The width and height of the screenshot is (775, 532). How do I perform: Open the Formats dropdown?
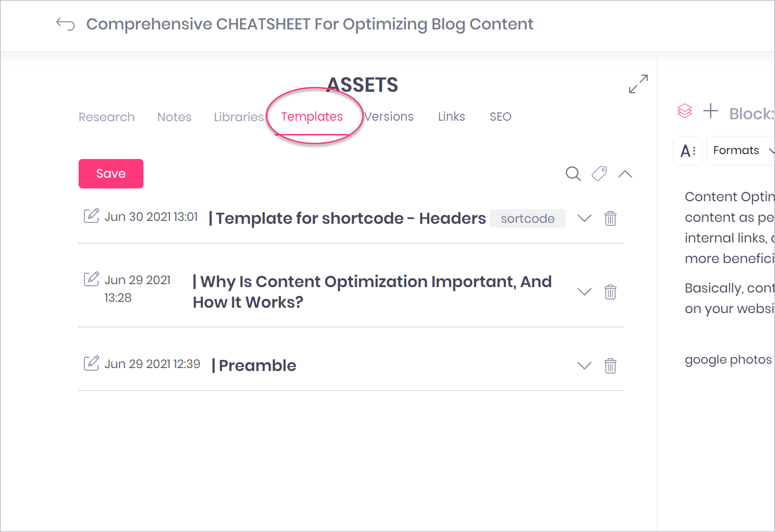pos(741,151)
